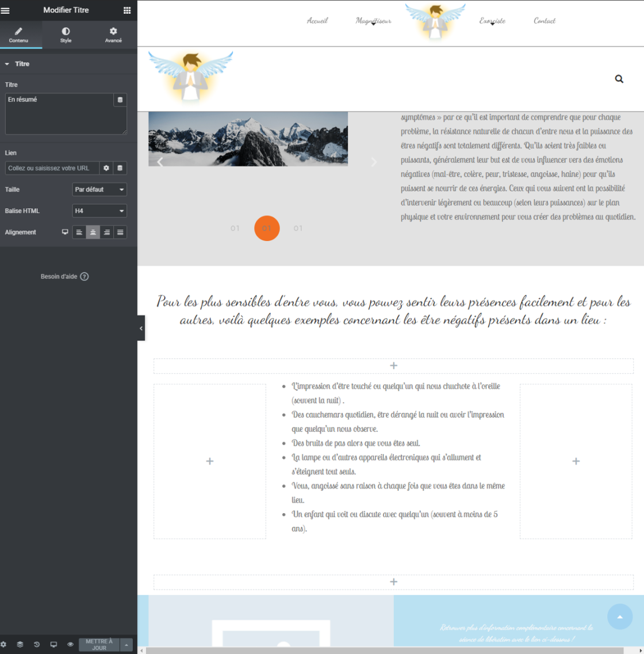Image resolution: width=644 pixels, height=654 pixels.
Task: Open responsive mode icon in footer
Action: pyautogui.click(x=54, y=644)
